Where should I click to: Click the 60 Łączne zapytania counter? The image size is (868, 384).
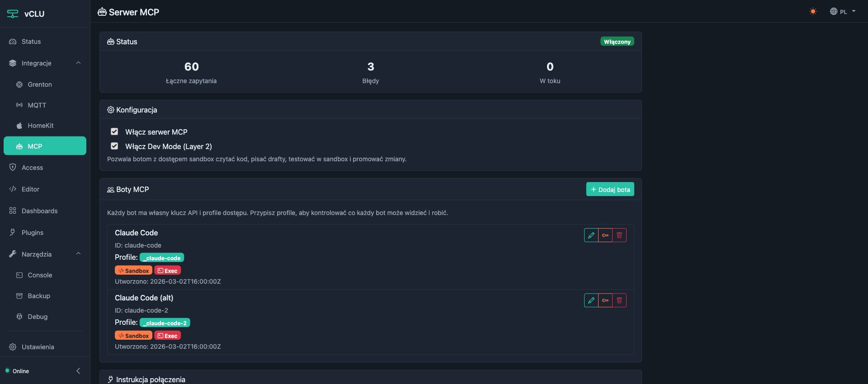191,72
